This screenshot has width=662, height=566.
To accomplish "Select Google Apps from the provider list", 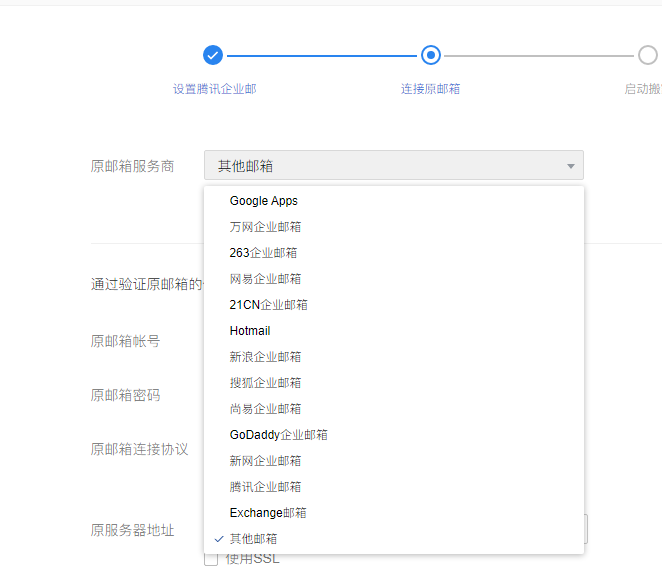I will pyautogui.click(x=264, y=201).
